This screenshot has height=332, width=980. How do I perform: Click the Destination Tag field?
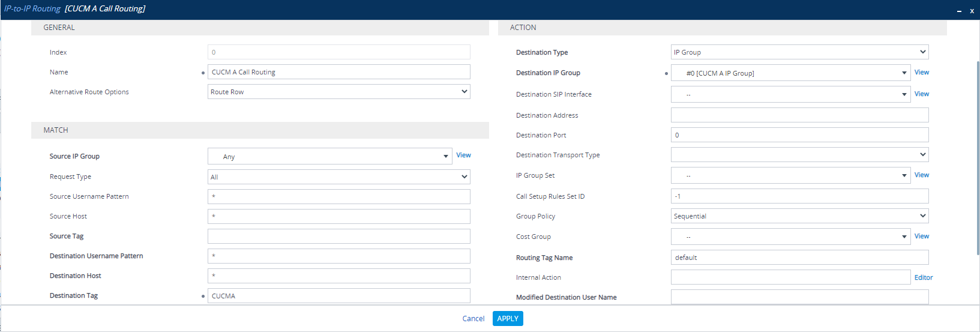[338, 295]
